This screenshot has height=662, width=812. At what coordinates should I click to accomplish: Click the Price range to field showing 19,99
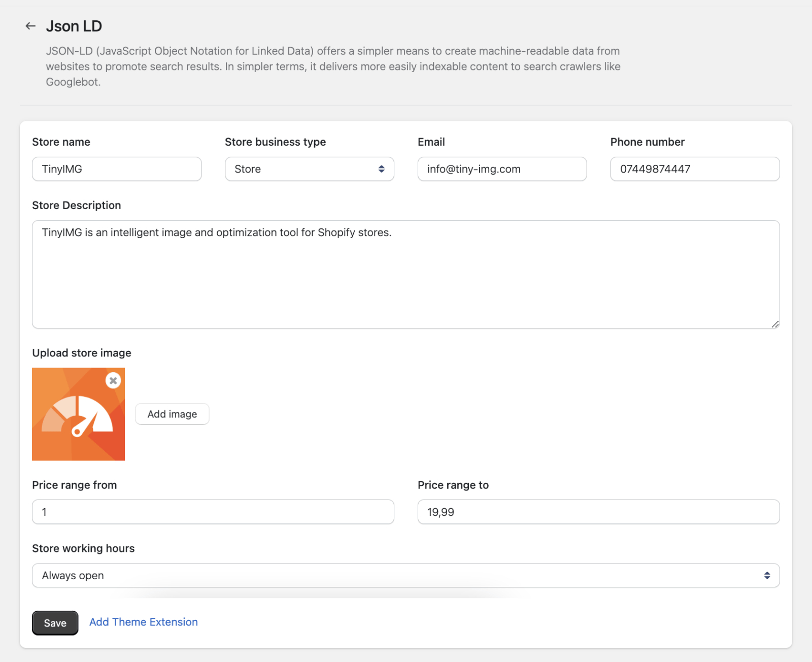pyautogui.click(x=598, y=512)
